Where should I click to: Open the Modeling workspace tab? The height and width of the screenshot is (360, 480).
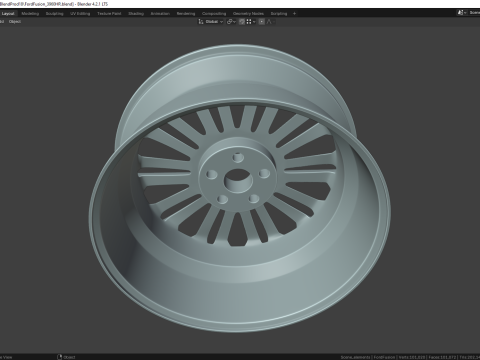click(x=30, y=14)
